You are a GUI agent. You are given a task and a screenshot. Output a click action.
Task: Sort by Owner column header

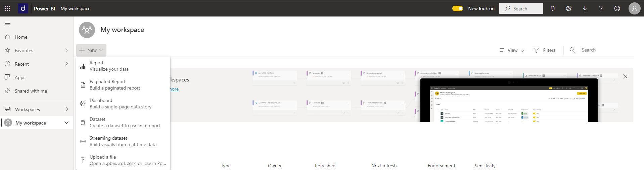point(275,166)
